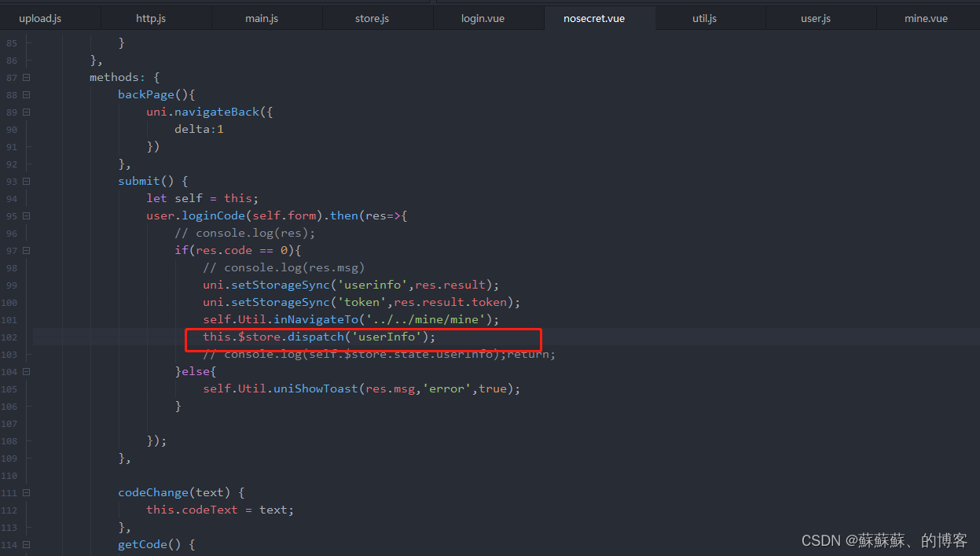The width and height of the screenshot is (980, 556).
Task: Click line number 96 in the gutter
Action: coord(11,233)
